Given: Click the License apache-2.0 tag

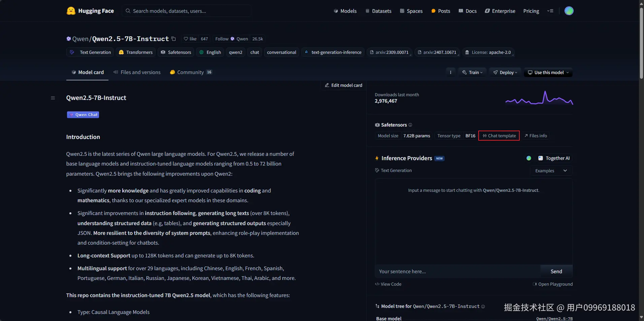Looking at the screenshot, I should pos(488,52).
